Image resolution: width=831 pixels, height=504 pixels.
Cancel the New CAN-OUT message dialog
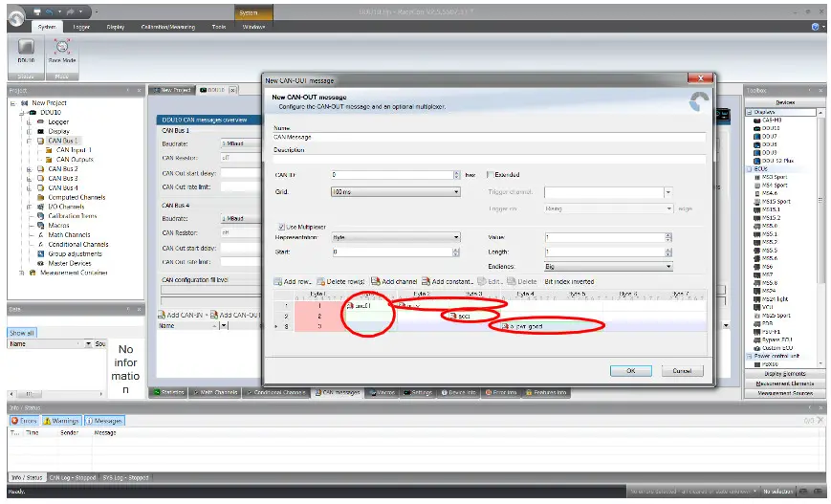[682, 371]
